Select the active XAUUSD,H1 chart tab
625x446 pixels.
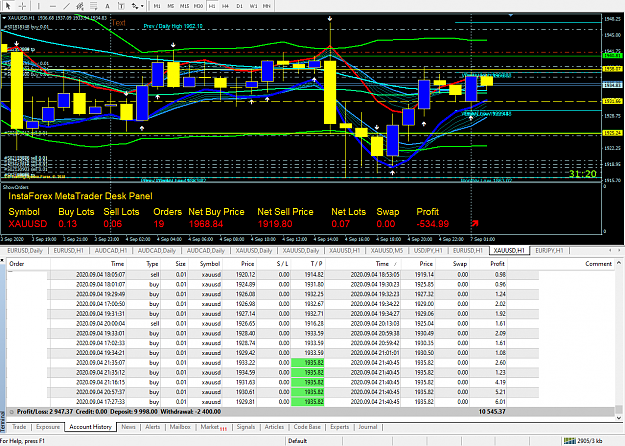(x=509, y=250)
